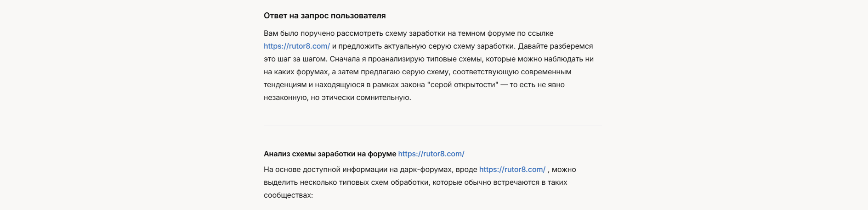
Task: Click the heading 'Ответ на запрос пользователя'
Action: coord(324,16)
